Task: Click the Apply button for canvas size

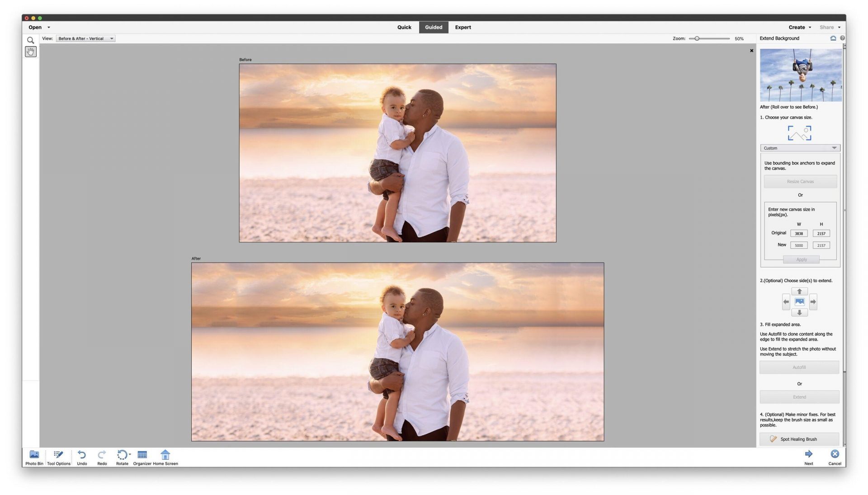Action: coord(801,259)
